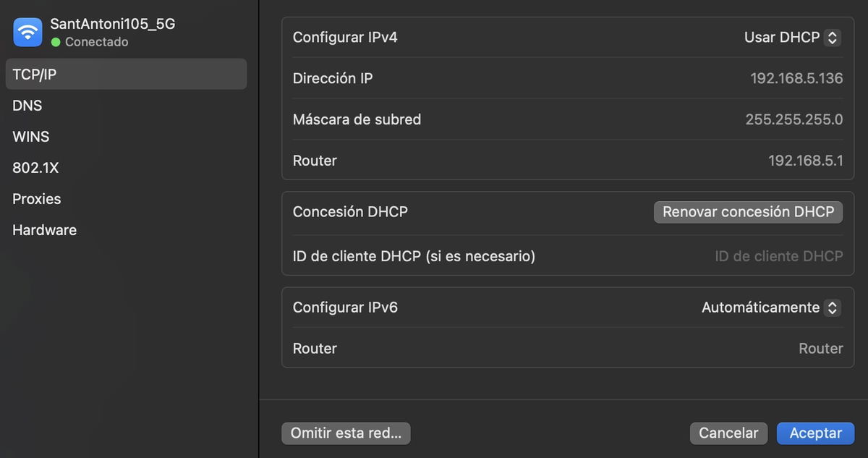Choose Omitir esta red

(346, 433)
